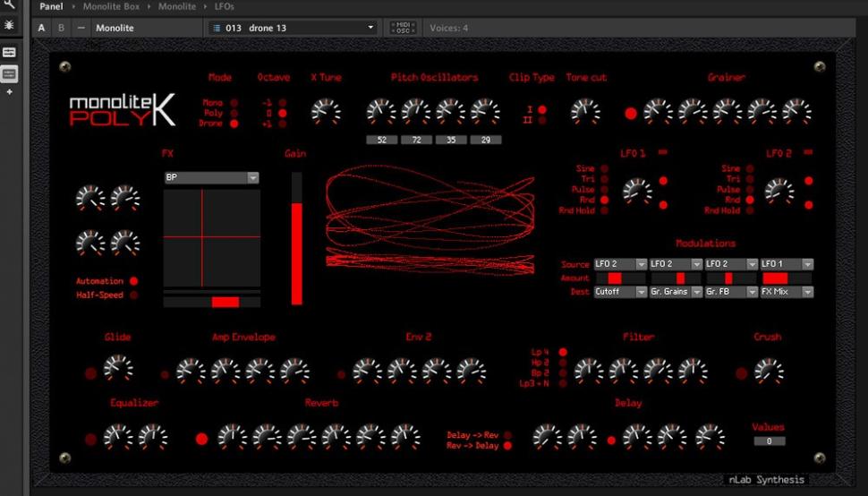868x496 pixels.
Task: Click the Glide knob
Action: pyautogui.click(x=117, y=367)
